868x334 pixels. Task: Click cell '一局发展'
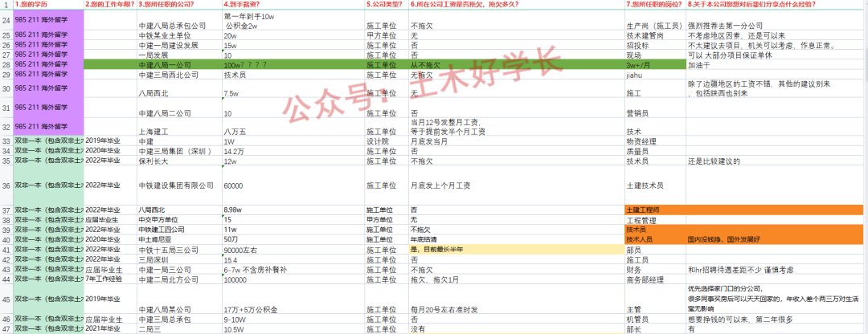(179, 55)
